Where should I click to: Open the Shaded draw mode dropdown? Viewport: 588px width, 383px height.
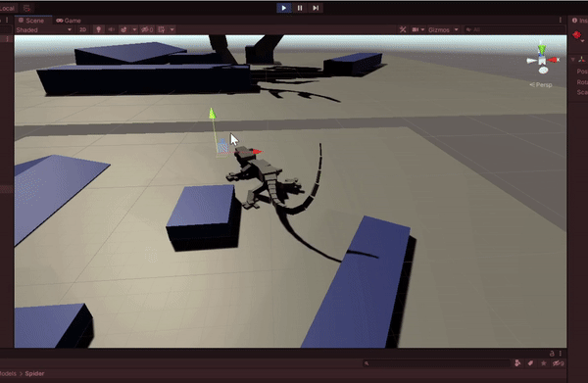click(43, 29)
